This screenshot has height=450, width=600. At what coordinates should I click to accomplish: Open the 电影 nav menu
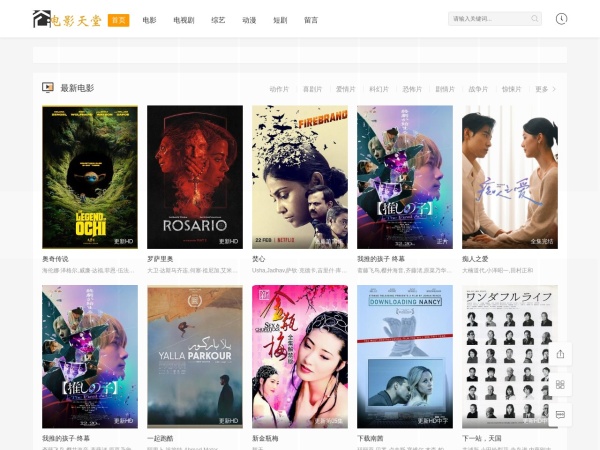click(149, 20)
